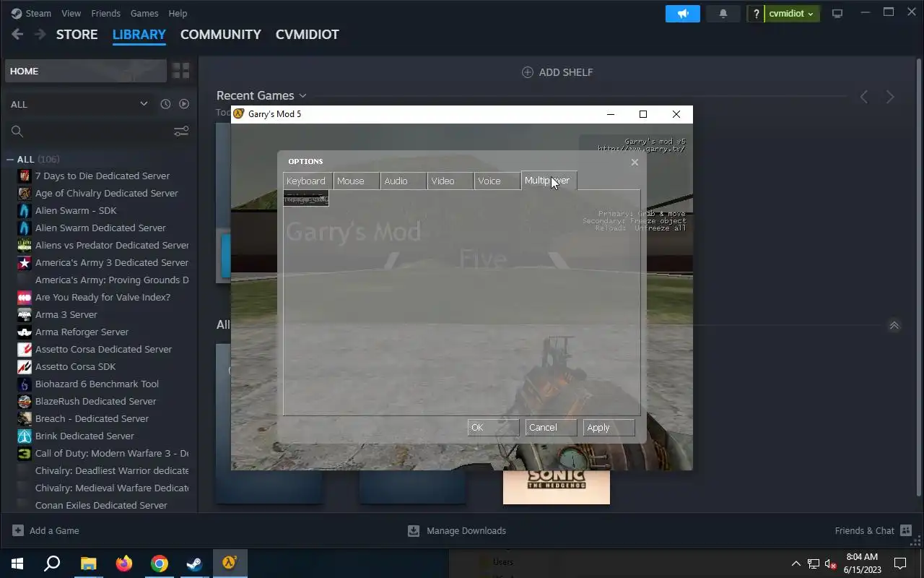
Task: Switch to Video tab in Options
Action: coord(450,181)
